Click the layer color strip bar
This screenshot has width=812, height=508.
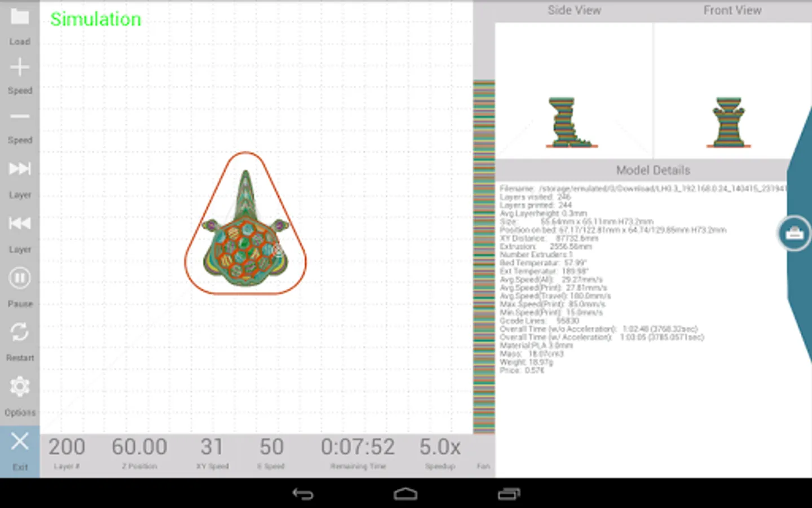[x=484, y=257]
